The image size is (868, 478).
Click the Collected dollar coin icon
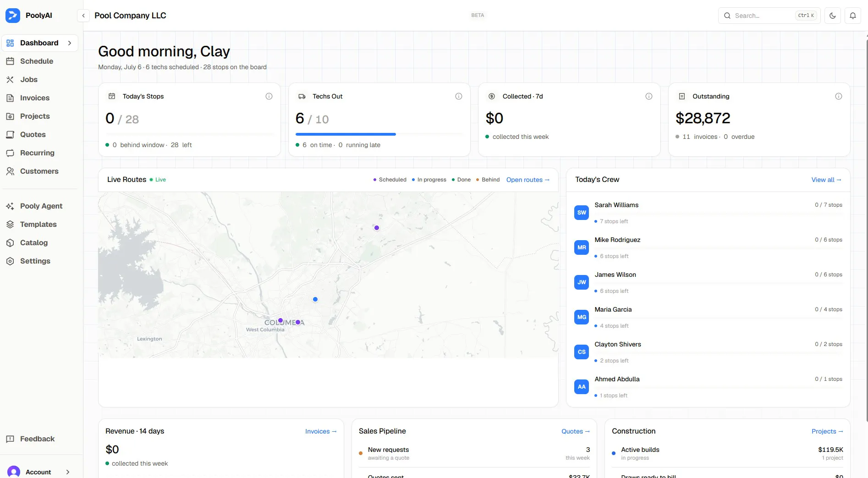coord(492,96)
